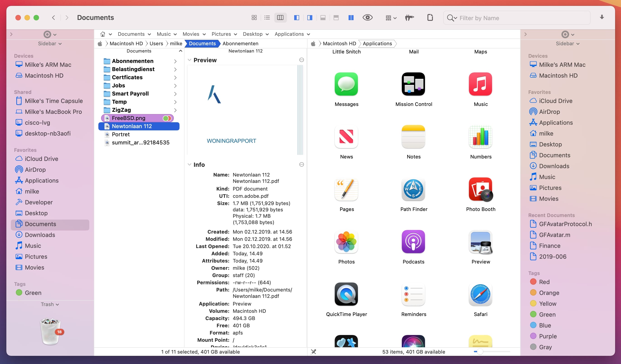The image size is (621, 364).
Task: Toggle the bottom pane layout button
Action: click(323, 17)
